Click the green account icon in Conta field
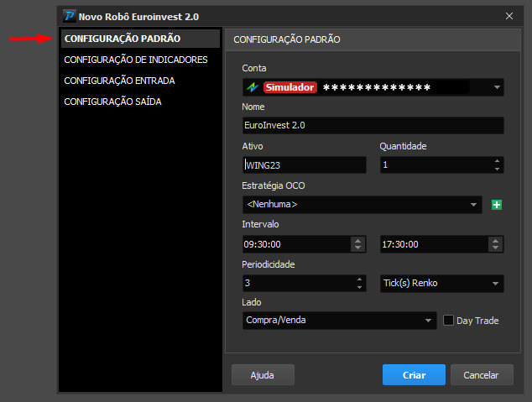Image resolution: width=532 pixels, height=402 pixels. point(253,87)
